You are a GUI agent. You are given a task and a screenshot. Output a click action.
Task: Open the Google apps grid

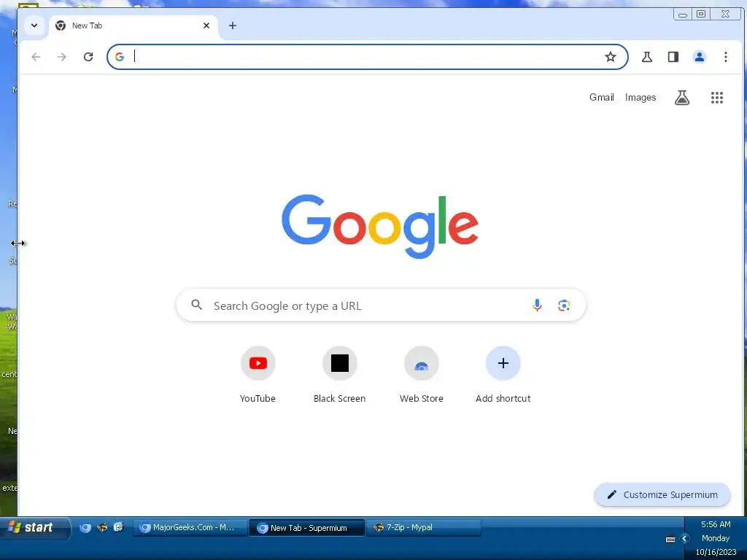point(717,98)
